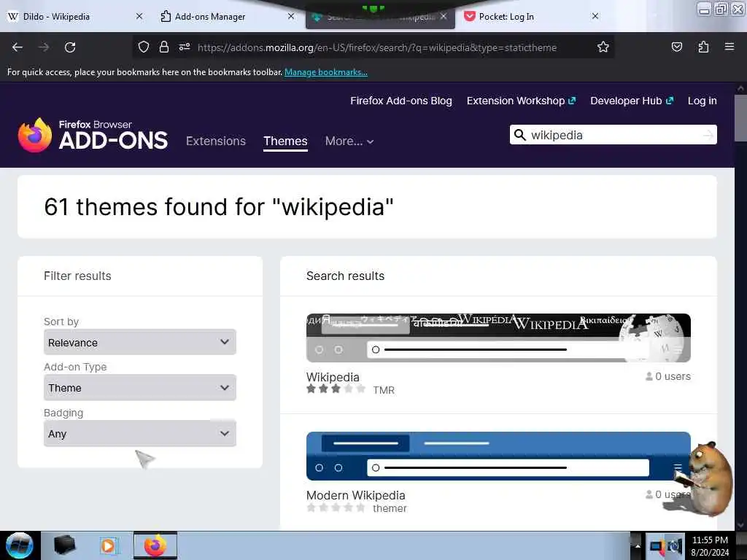747x560 pixels.
Task: Open the Extensions puzzle icon
Action: tap(703, 47)
